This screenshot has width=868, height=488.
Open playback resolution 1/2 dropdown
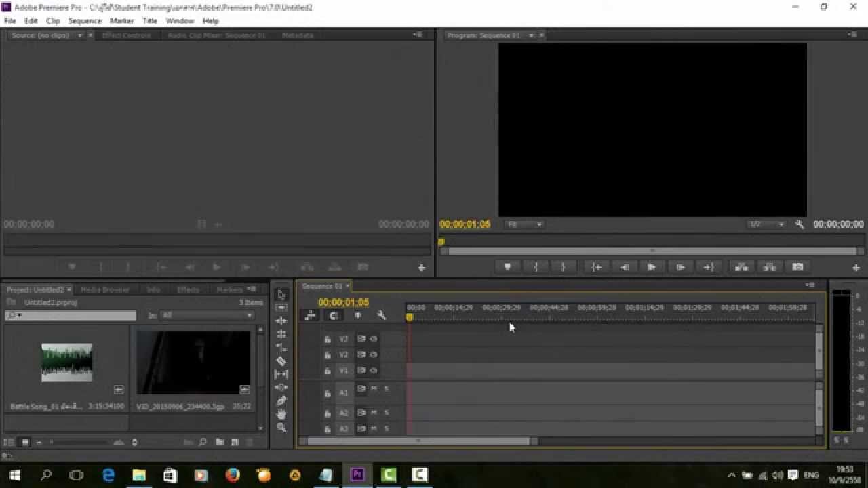[x=766, y=224]
